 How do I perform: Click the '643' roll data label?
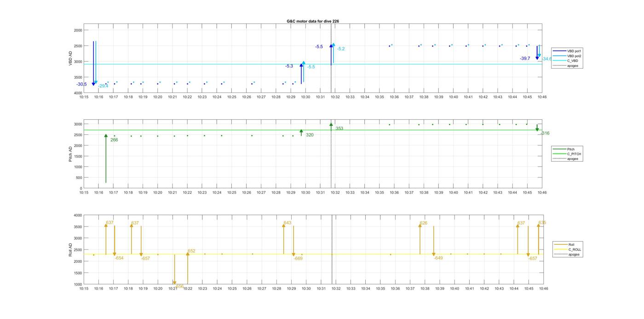(x=287, y=223)
